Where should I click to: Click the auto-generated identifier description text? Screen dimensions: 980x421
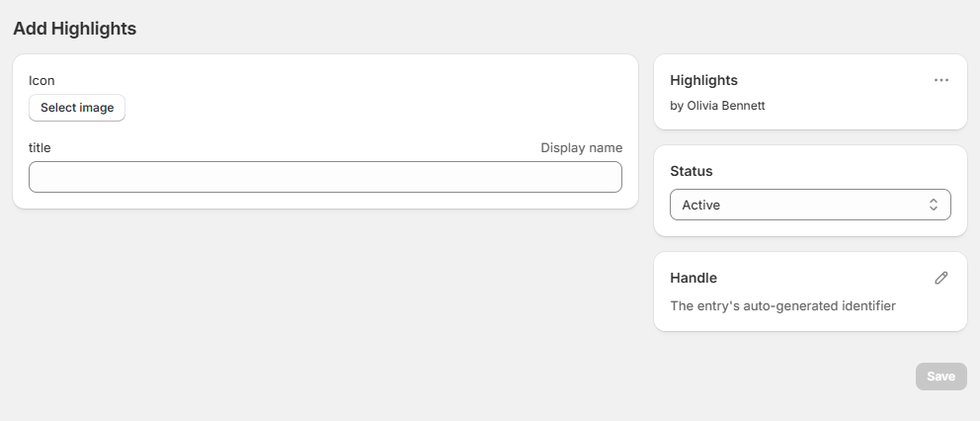tap(782, 305)
